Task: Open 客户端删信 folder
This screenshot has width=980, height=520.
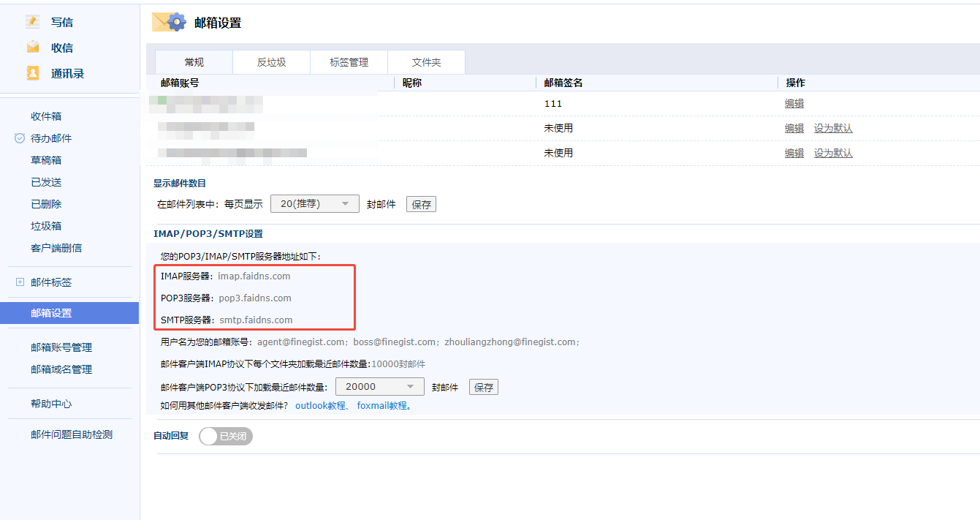Action: [x=56, y=248]
